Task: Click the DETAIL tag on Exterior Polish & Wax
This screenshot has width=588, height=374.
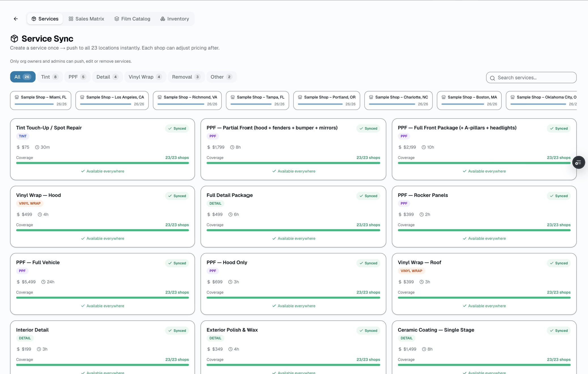Action: pyautogui.click(x=215, y=338)
